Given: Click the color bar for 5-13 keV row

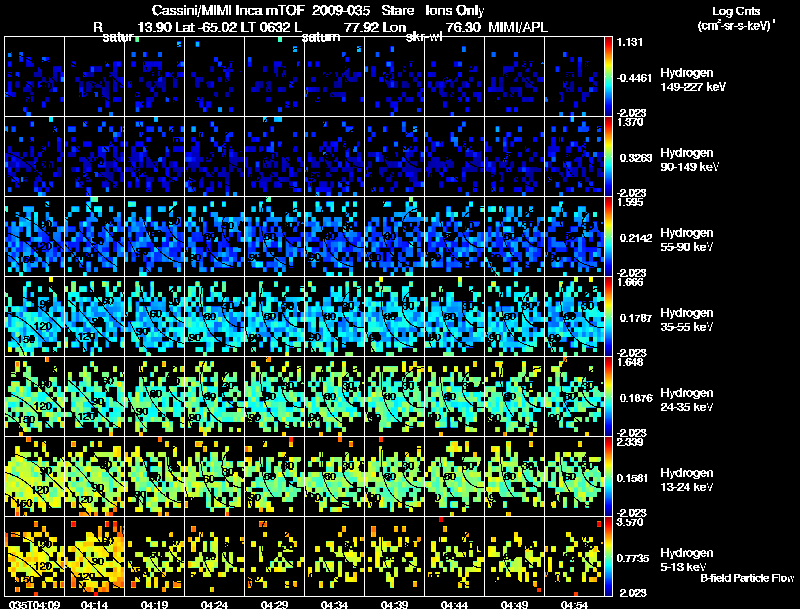Looking at the screenshot, I should click(608, 556).
